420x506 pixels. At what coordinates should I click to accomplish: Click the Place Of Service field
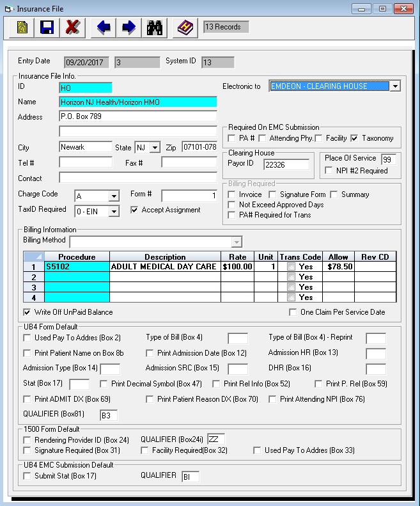(x=389, y=159)
